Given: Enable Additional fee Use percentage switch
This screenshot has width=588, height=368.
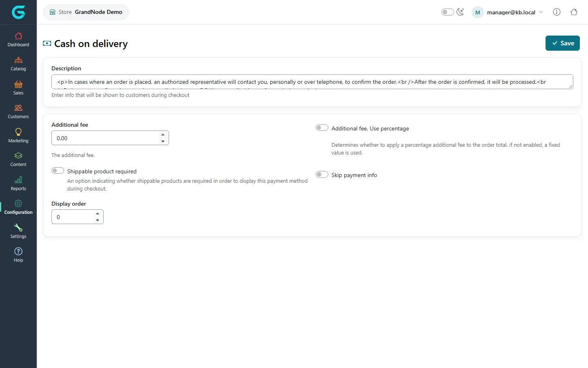Looking at the screenshot, I should coord(322,128).
